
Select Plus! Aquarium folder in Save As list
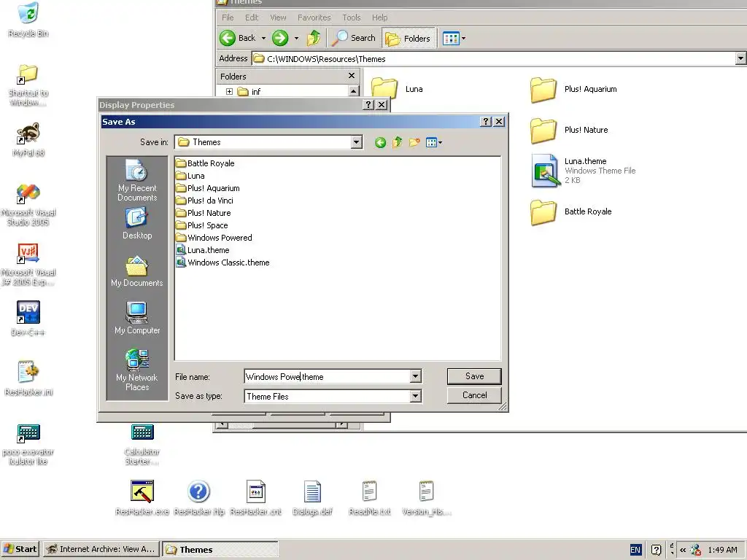point(208,188)
